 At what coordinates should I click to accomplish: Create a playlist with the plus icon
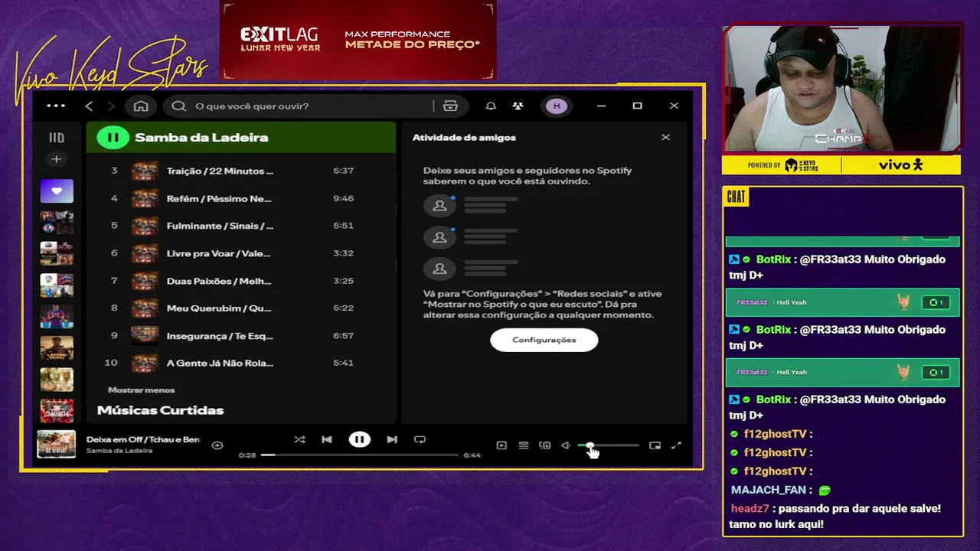pos(56,159)
